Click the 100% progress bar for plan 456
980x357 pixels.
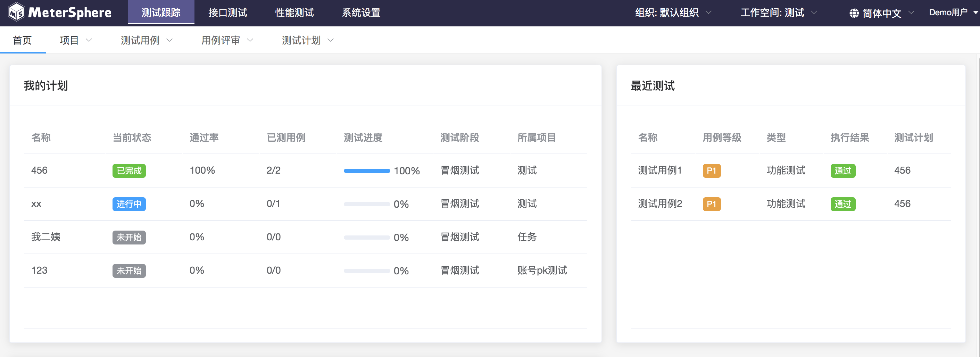pyautogui.click(x=367, y=171)
